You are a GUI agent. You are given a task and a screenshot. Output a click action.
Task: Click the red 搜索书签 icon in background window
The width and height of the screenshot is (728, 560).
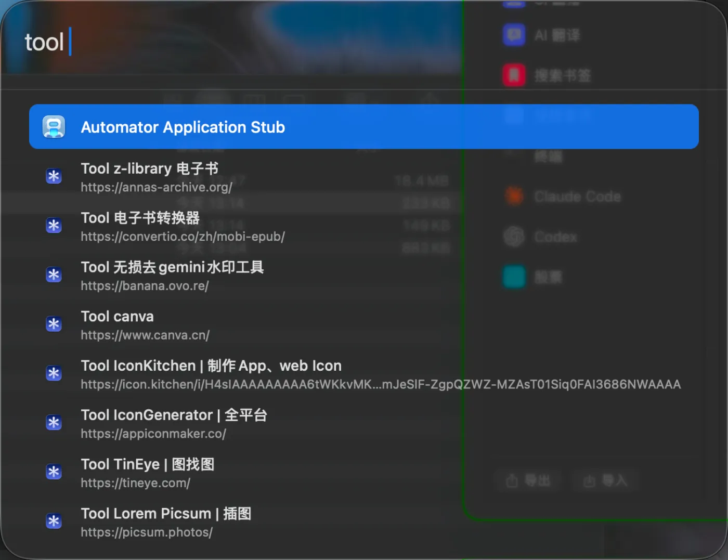click(x=514, y=75)
